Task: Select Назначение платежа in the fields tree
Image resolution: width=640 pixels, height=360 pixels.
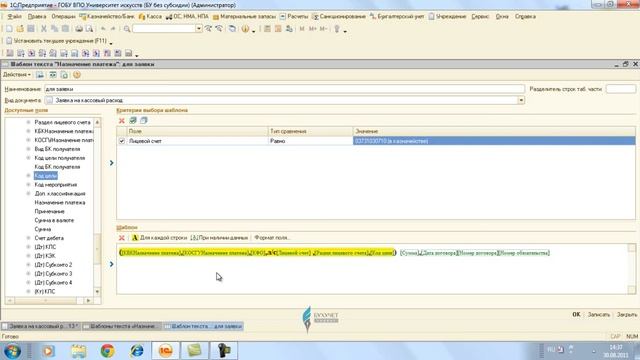Action: [60, 202]
